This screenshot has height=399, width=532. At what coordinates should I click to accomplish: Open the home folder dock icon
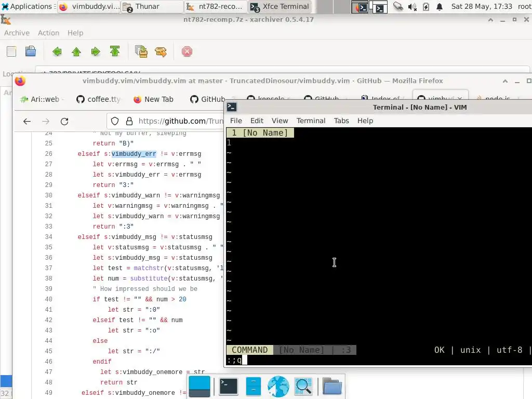[x=332, y=387]
